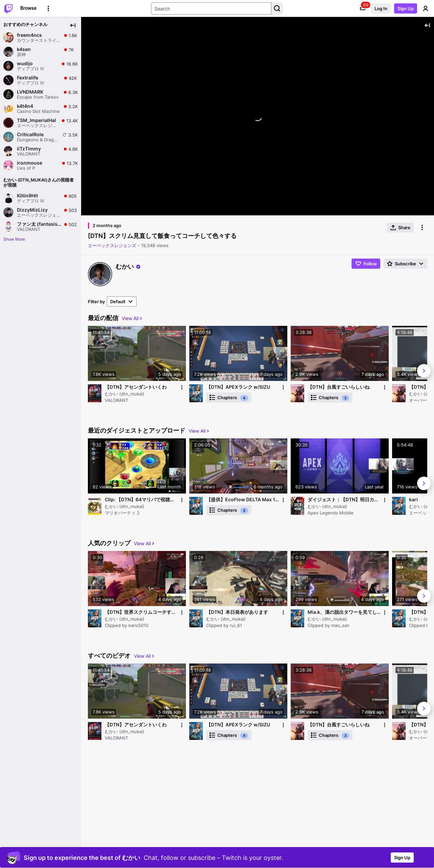Image resolution: width=434 pixels, height=868 pixels.
Task: Open the user account icon
Action: click(426, 8)
